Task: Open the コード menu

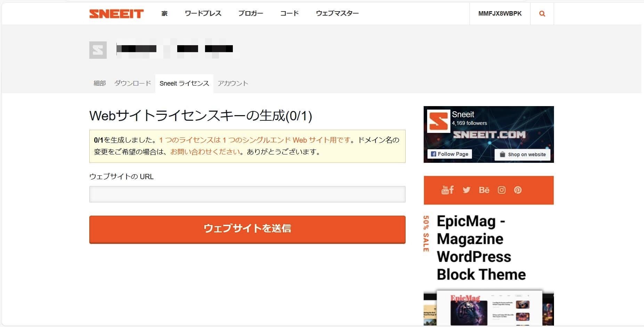Action: (x=290, y=14)
